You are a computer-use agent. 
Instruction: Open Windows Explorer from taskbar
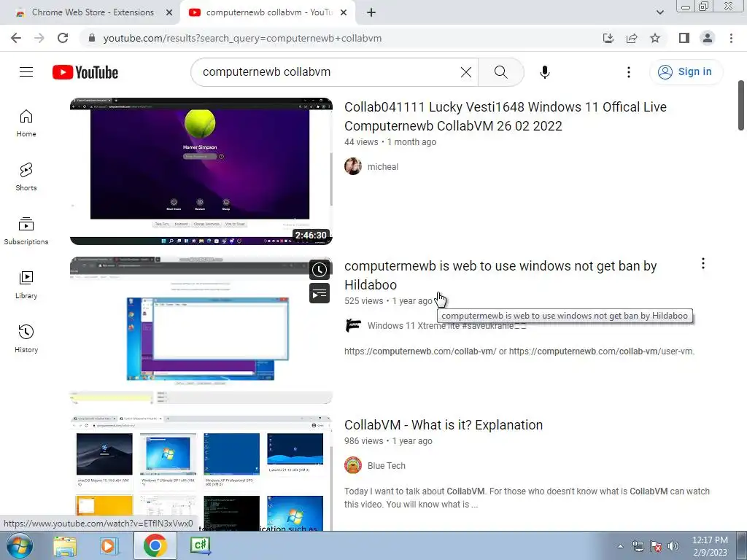coord(65,545)
